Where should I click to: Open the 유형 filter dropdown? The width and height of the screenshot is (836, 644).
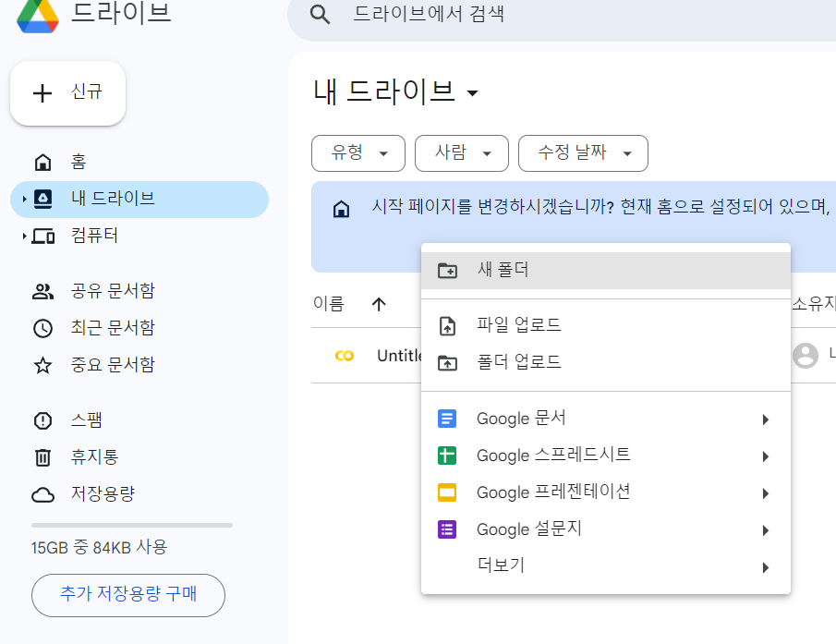pos(358,153)
